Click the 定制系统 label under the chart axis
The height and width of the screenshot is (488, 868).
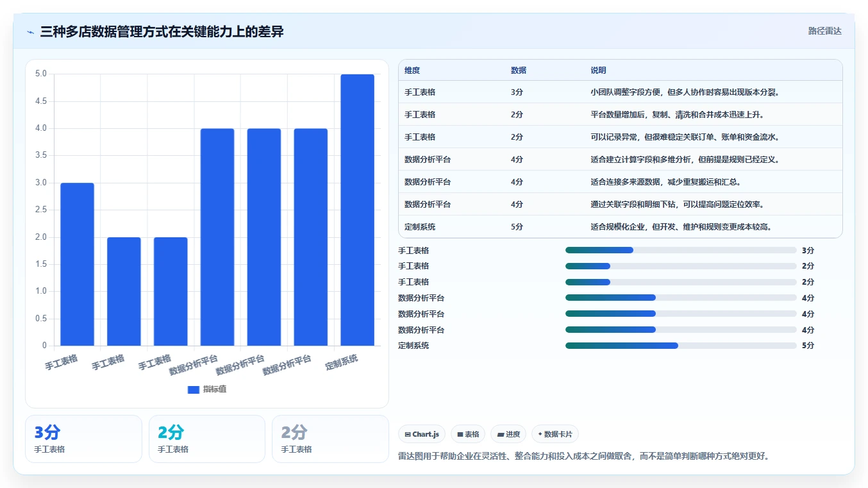coord(342,362)
